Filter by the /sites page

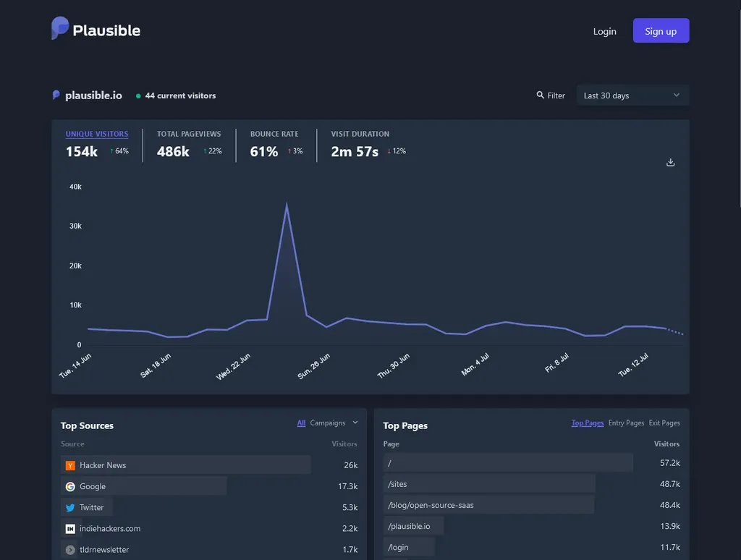(x=397, y=484)
